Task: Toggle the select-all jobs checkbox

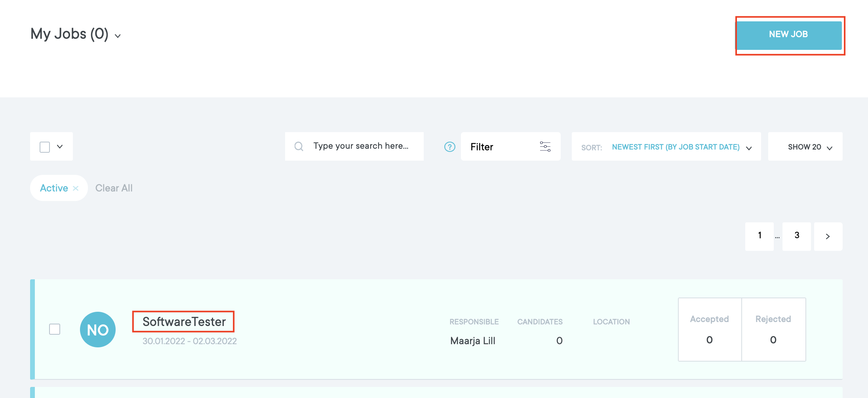Action: coord(45,147)
